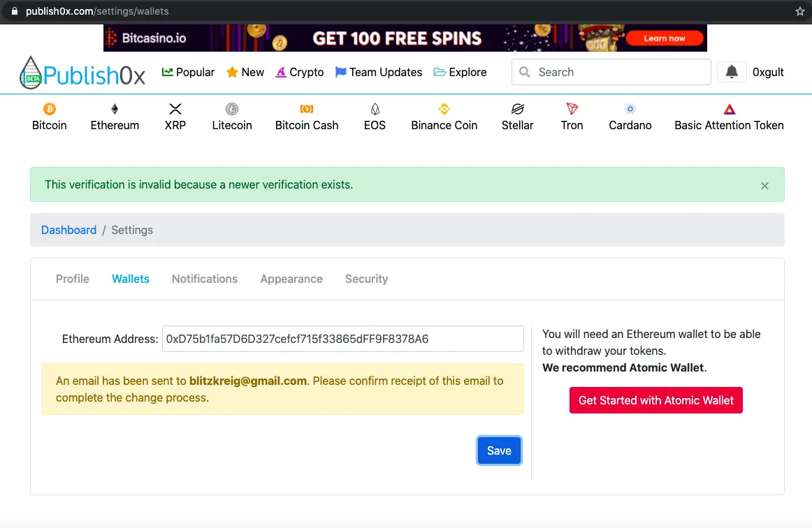Dismiss the green verification alert
Screen dimensions: 812x528
click(x=764, y=185)
